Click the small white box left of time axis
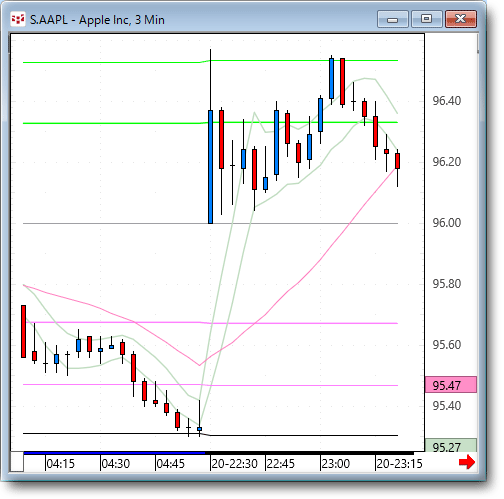Screen dimensions: 504x499 17,462
